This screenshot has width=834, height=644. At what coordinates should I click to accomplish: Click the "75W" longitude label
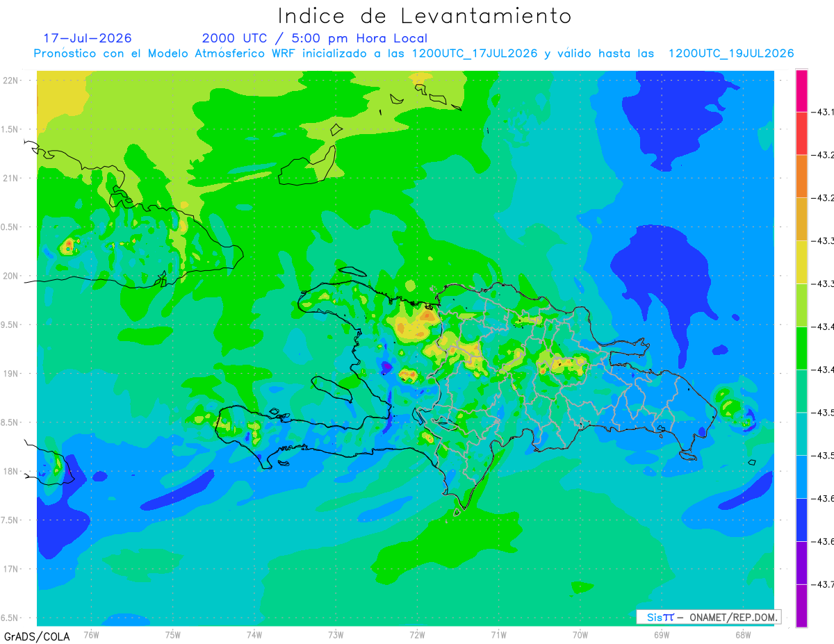[x=173, y=634]
